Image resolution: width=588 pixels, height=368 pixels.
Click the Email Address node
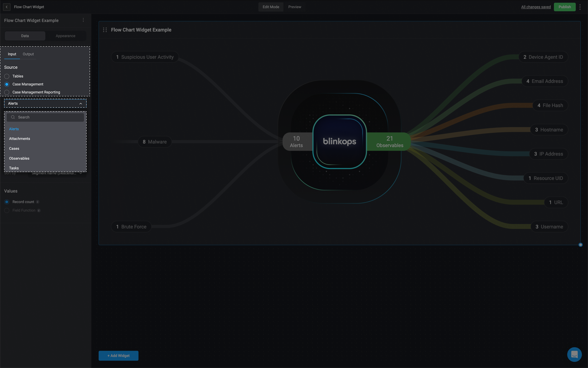pyautogui.click(x=545, y=81)
